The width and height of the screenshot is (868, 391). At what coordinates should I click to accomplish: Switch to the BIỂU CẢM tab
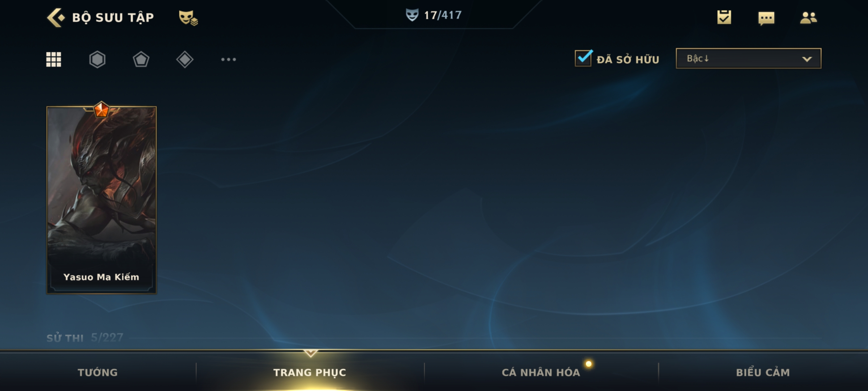tap(763, 372)
